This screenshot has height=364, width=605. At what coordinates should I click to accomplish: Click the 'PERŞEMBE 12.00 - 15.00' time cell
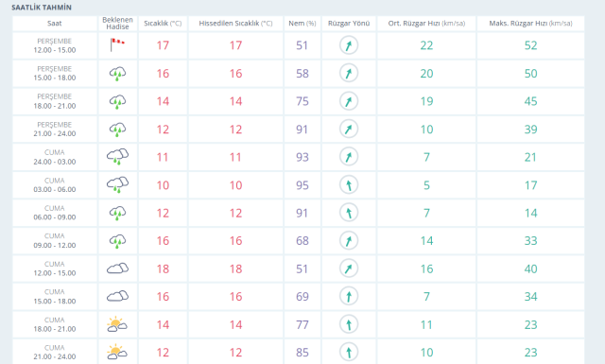tap(55, 45)
